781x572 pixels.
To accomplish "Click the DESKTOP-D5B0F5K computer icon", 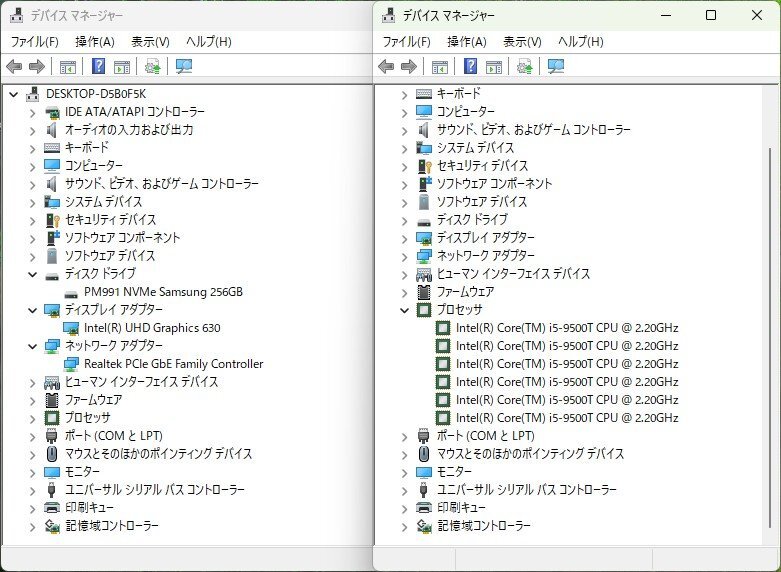I will click(33, 94).
